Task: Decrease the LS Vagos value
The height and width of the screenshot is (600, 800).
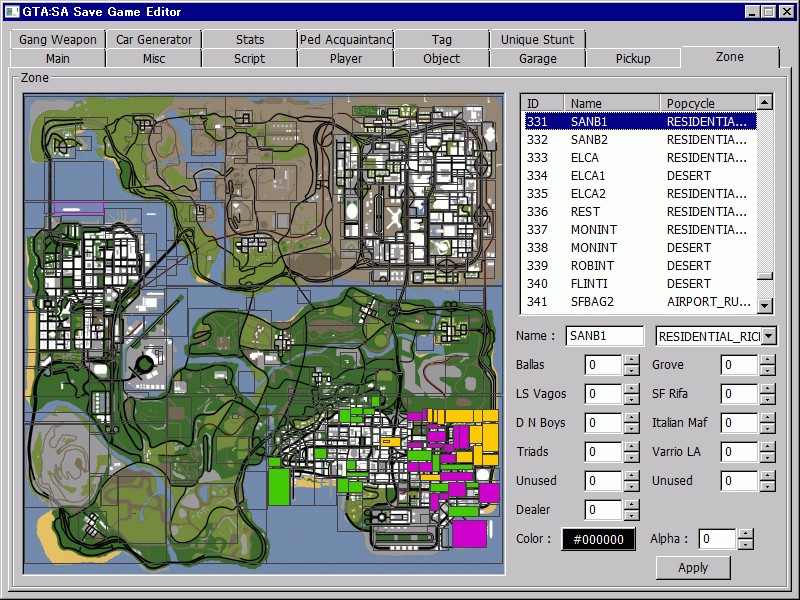Action: [x=632, y=399]
